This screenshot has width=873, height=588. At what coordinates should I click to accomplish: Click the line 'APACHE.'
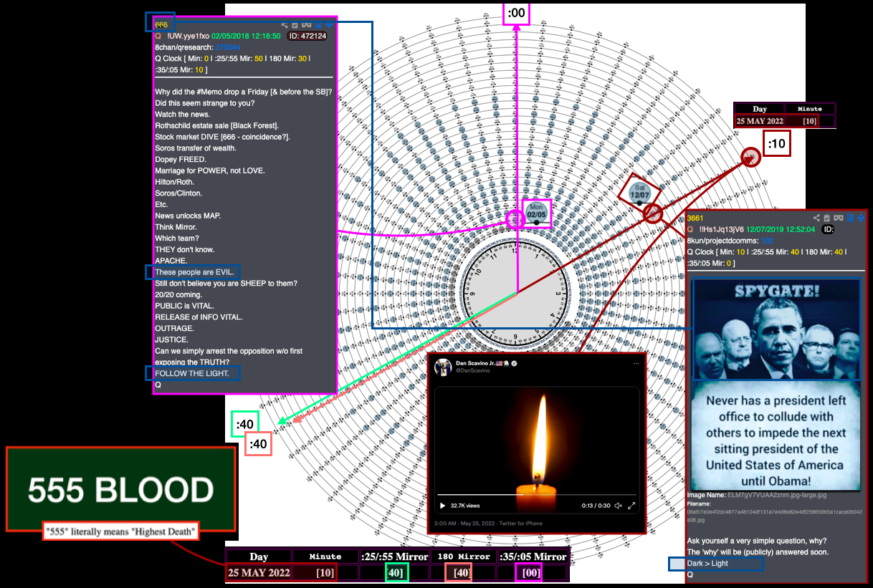[x=171, y=261]
